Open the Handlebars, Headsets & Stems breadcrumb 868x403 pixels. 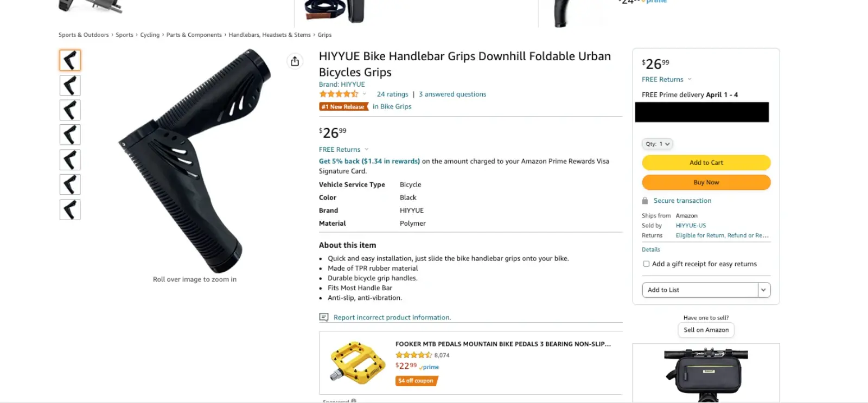click(x=270, y=35)
